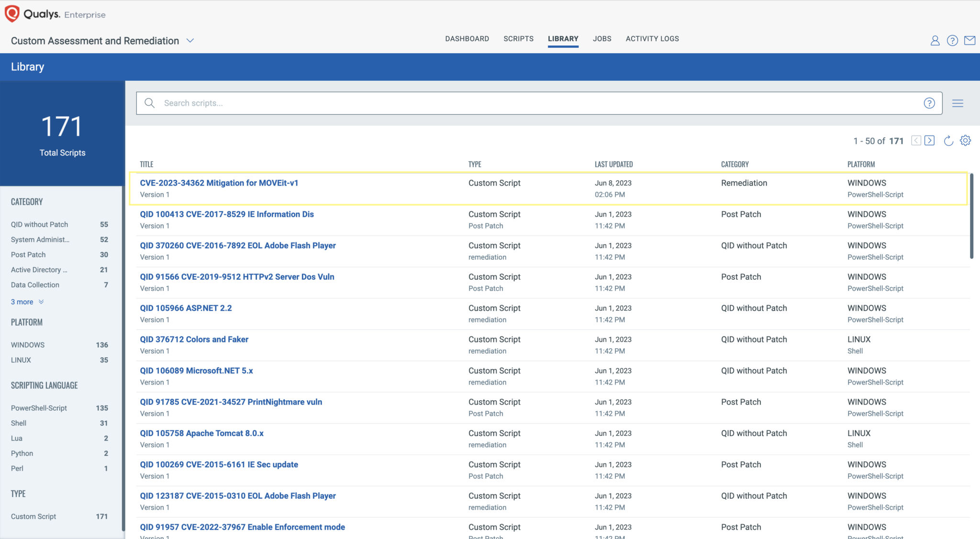The height and width of the screenshot is (539, 980).
Task: Open the search options hamburger menu
Action: point(958,103)
